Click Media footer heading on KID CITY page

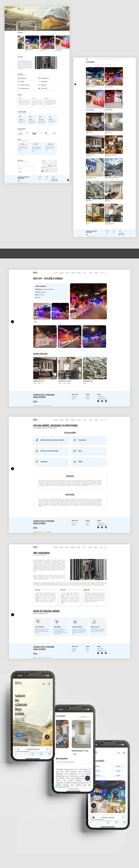click(88, 394)
